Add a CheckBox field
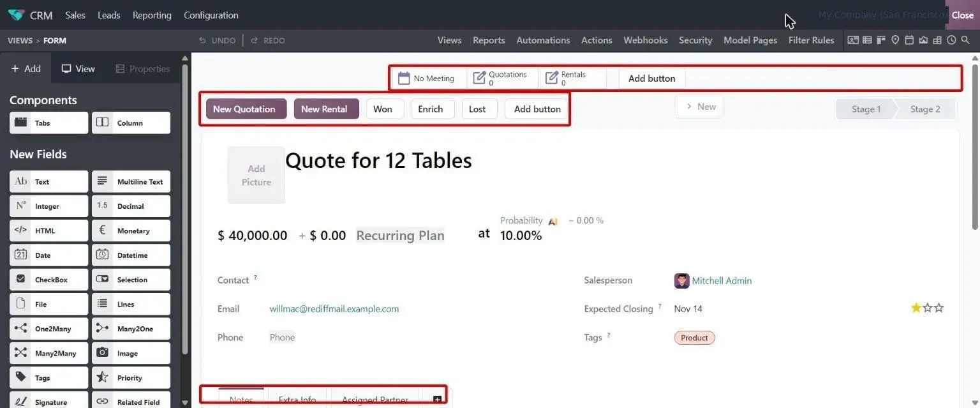Image resolution: width=980 pixels, height=408 pixels. click(48, 280)
